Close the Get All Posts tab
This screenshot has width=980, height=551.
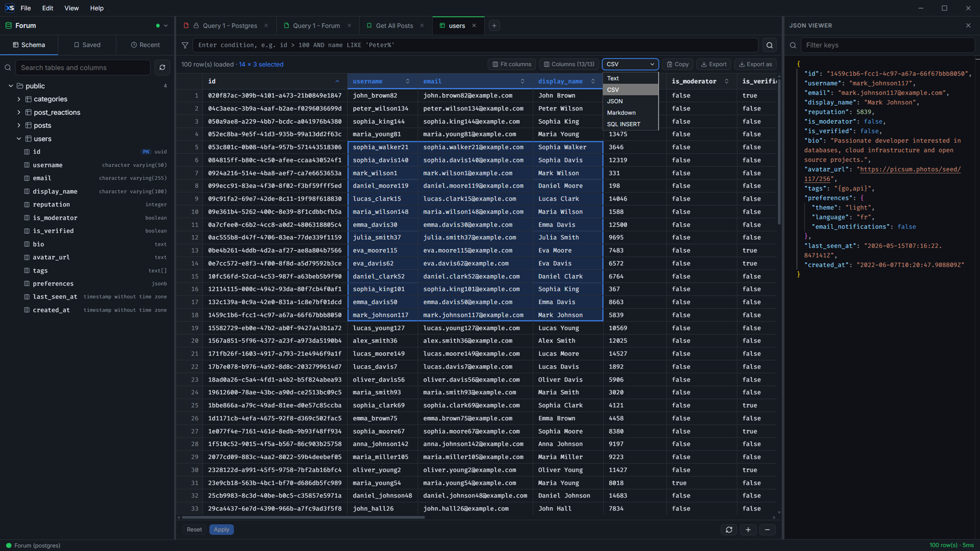pyautogui.click(x=422, y=26)
